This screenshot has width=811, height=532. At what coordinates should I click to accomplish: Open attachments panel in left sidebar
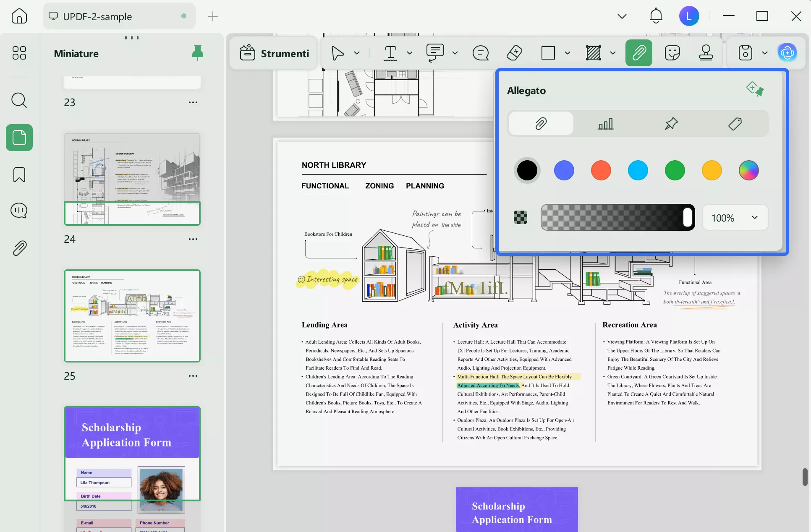[19, 248]
